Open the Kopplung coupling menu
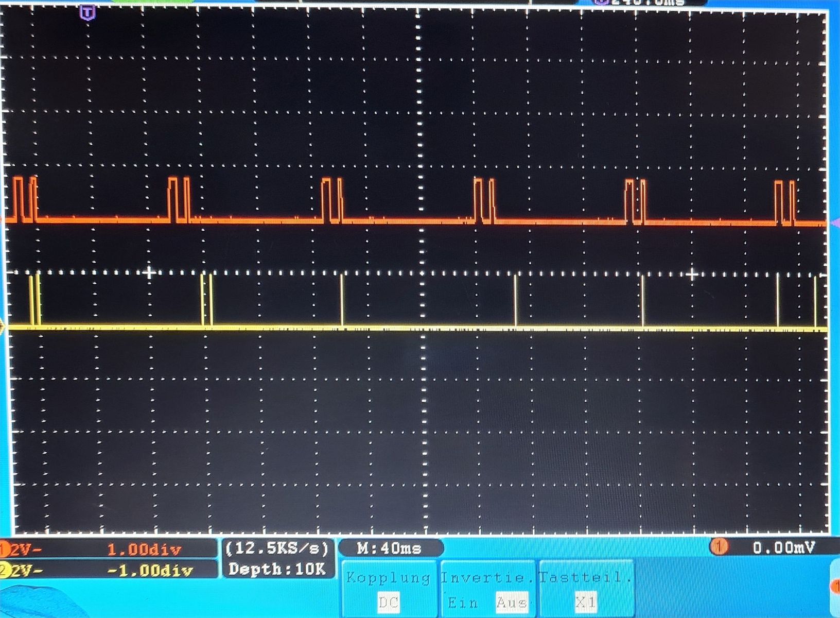 coord(388,578)
